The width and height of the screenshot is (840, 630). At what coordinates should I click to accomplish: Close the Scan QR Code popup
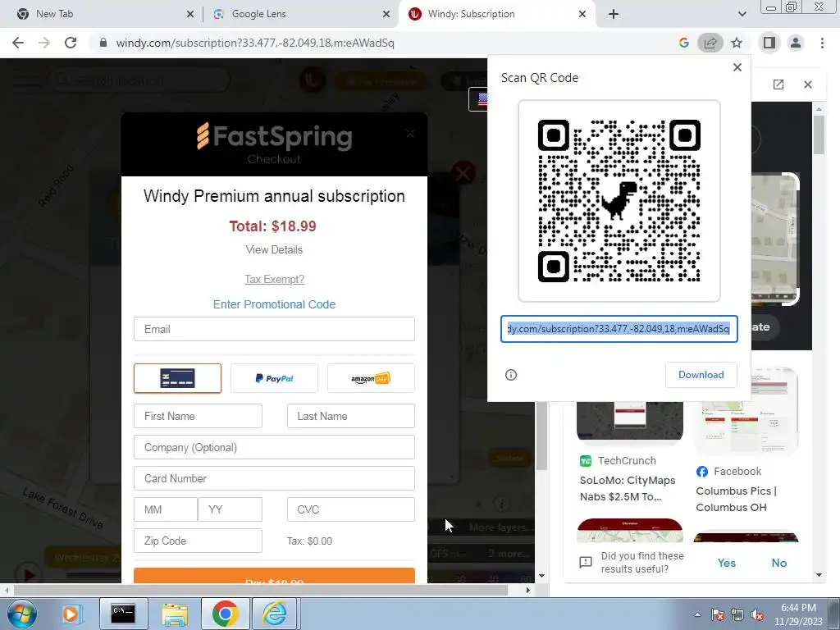pos(737,67)
